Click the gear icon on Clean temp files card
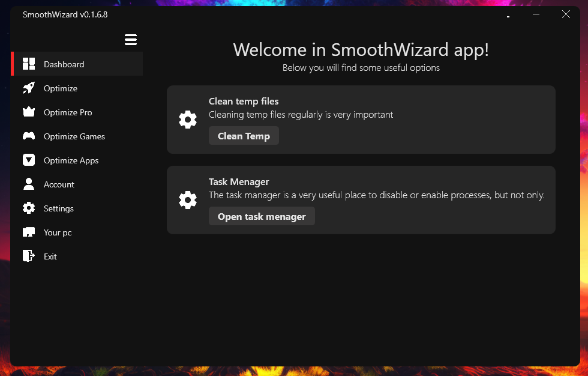This screenshot has height=376, width=588. [x=188, y=119]
